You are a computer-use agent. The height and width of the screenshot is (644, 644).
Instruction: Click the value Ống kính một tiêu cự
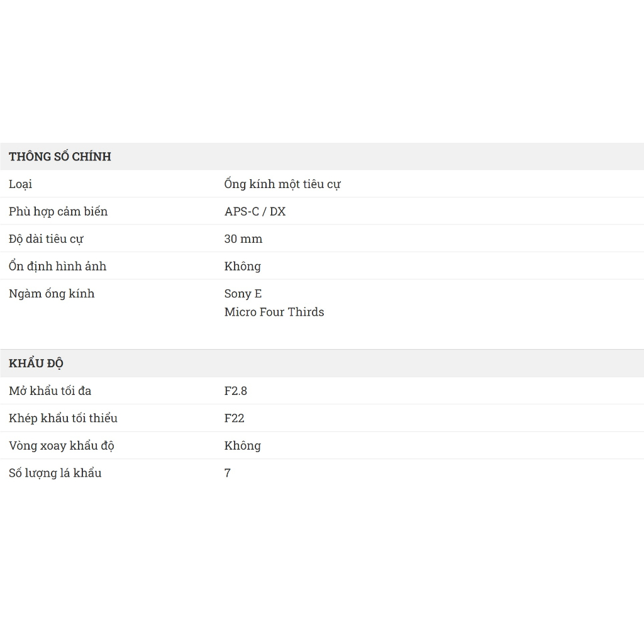pyautogui.click(x=282, y=184)
